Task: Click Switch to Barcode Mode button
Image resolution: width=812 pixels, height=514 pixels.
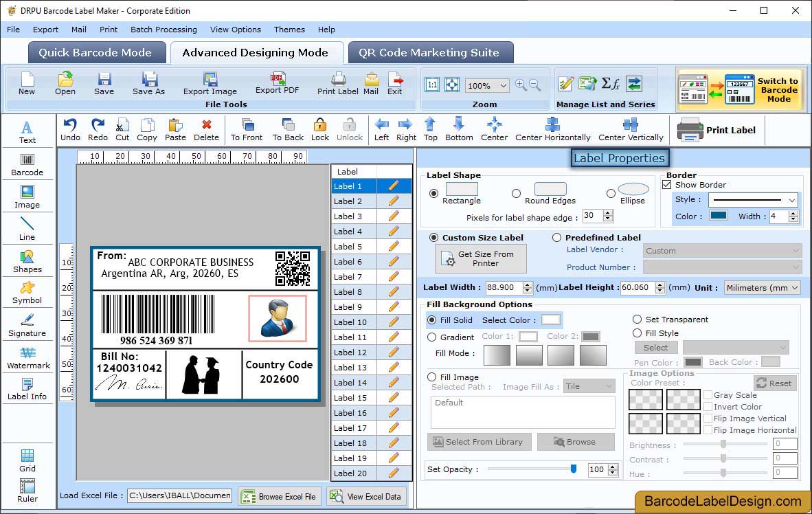Action: [741, 90]
